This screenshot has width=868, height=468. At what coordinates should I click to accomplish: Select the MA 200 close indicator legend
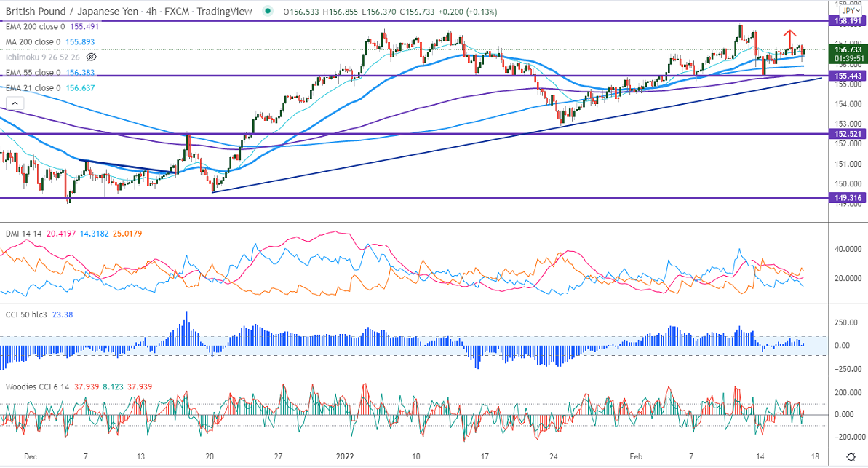[35, 41]
